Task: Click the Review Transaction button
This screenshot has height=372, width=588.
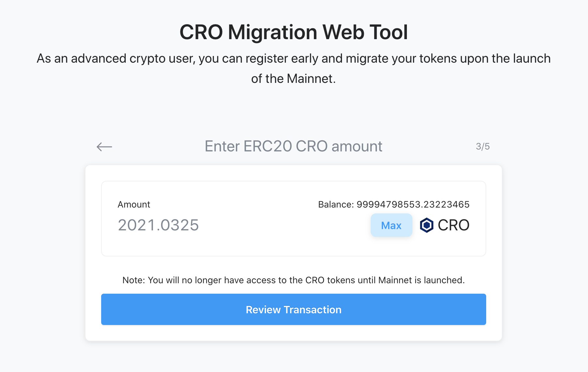Action: (x=293, y=309)
